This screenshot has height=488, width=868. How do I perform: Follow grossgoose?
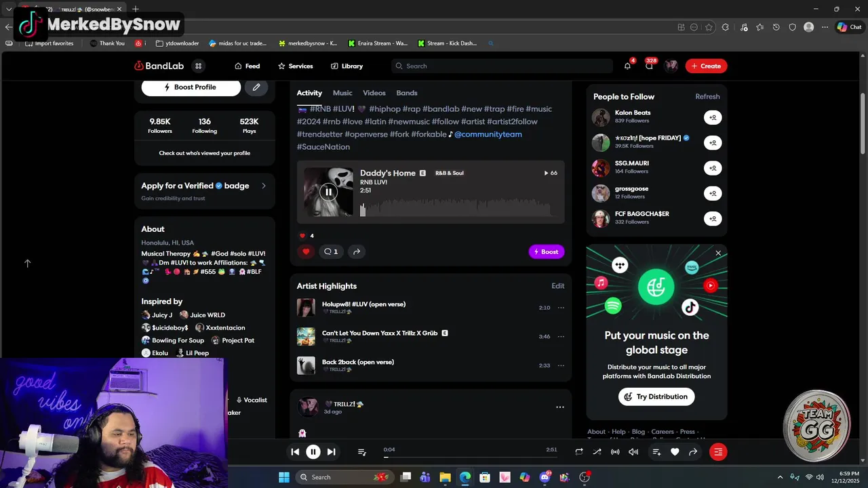tap(713, 193)
